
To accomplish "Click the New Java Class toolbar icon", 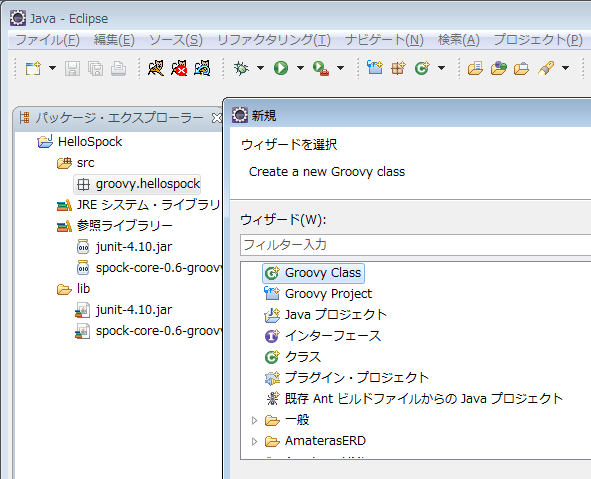I will point(422,68).
